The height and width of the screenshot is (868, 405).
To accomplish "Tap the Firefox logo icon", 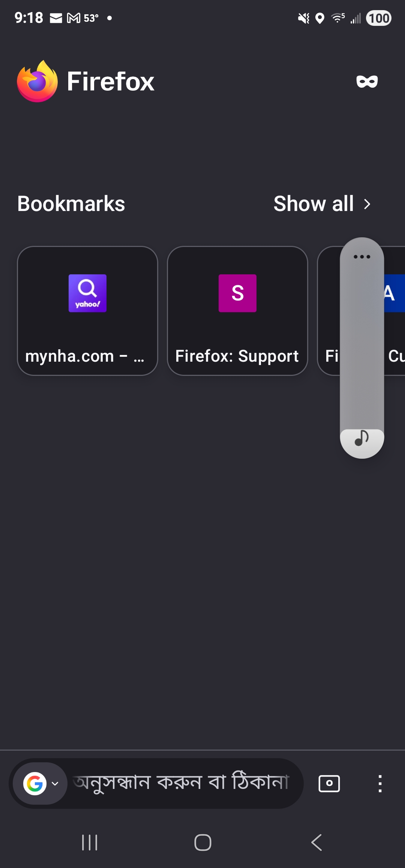I will pyautogui.click(x=37, y=81).
